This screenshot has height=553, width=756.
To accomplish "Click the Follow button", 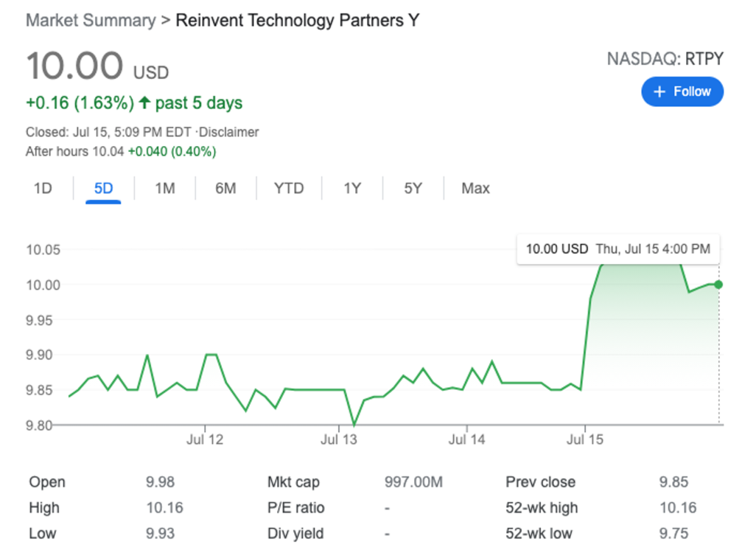I will [x=682, y=91].
